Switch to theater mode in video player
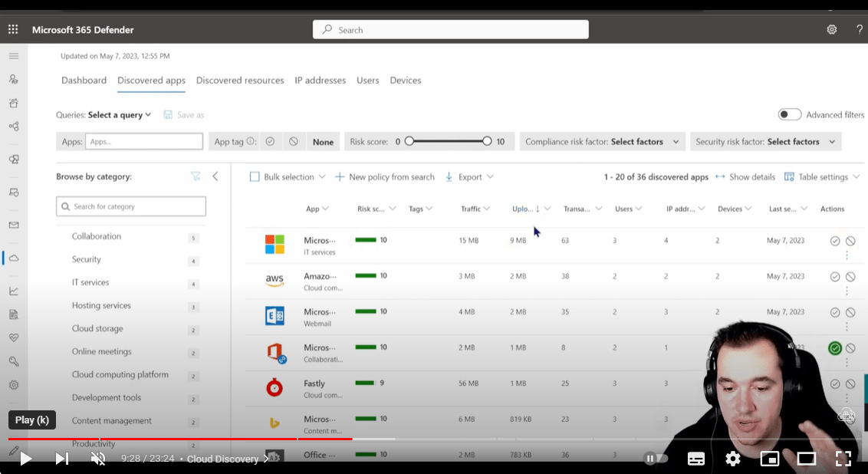Image resolution: width=868 pixels, height=474 pixels. tap(806, 459)
